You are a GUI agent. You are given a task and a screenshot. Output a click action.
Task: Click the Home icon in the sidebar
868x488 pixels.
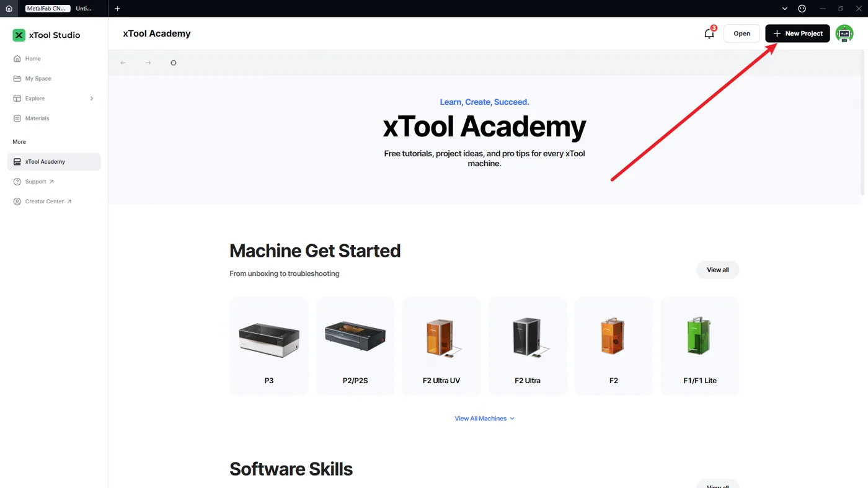coord(17,59)
